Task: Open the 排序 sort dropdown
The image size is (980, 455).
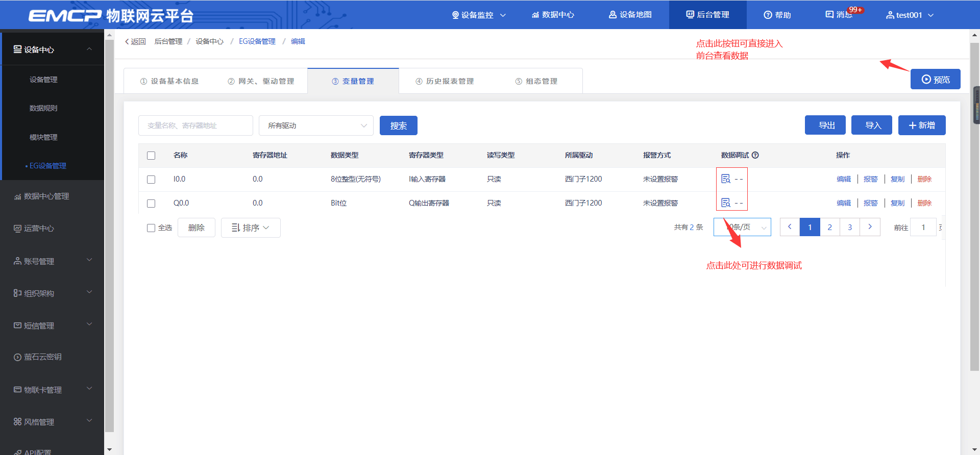Action: tap(251, 227)
